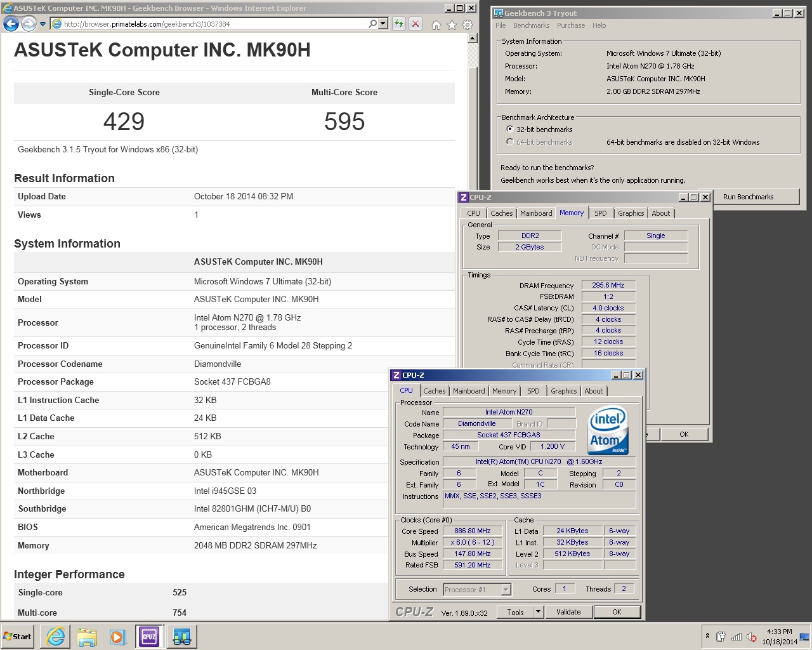812x650 pixels.
Task: Launch Windows Media Player from taskbar
Action: (x=118, y=637)
